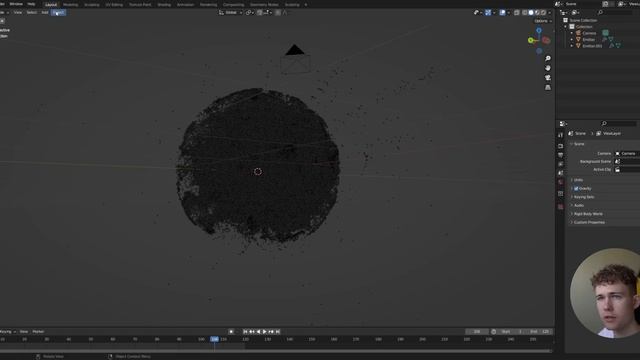Screen dimensions: 640x360
Task: Select the viewport pan hand icon
Action: pos(548,68)
